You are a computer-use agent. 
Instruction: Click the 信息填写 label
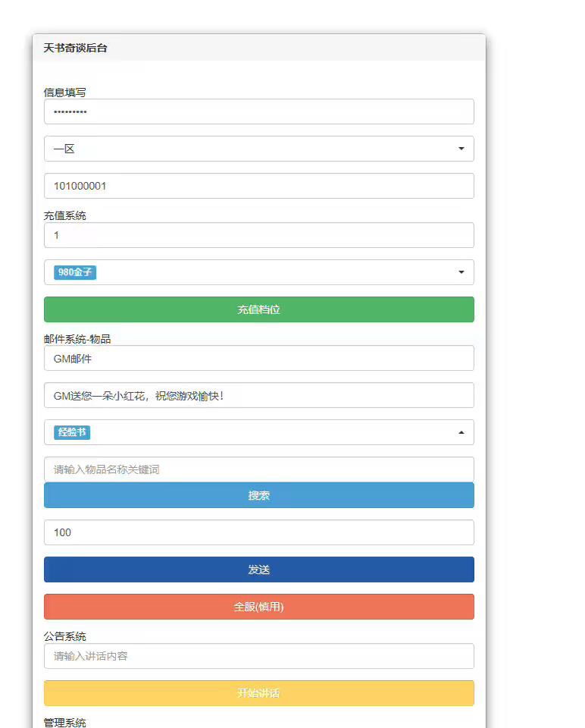click(x=65, y=93)
